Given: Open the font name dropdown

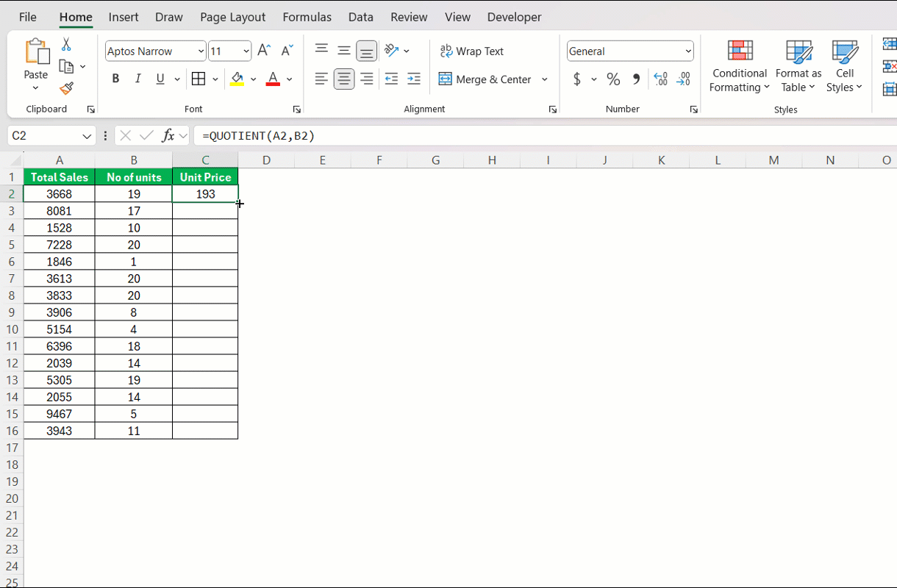Looking at the screenshot, I should [x=201, y=51].
